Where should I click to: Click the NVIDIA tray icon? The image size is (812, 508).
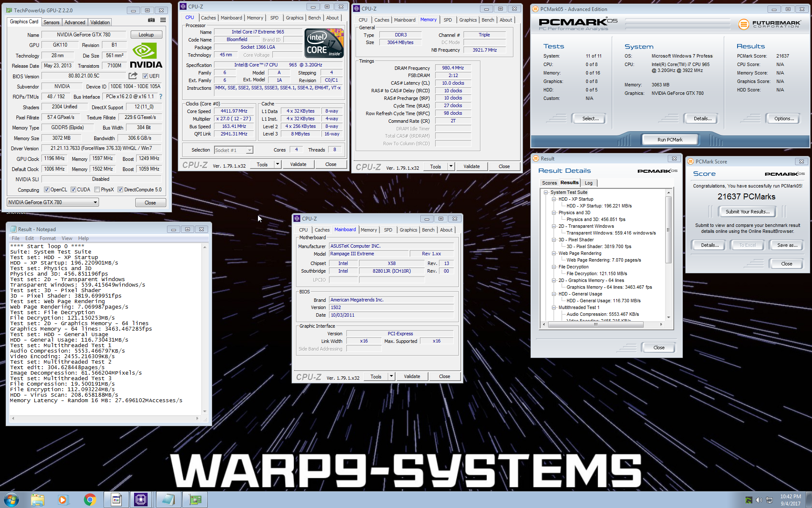749,500
